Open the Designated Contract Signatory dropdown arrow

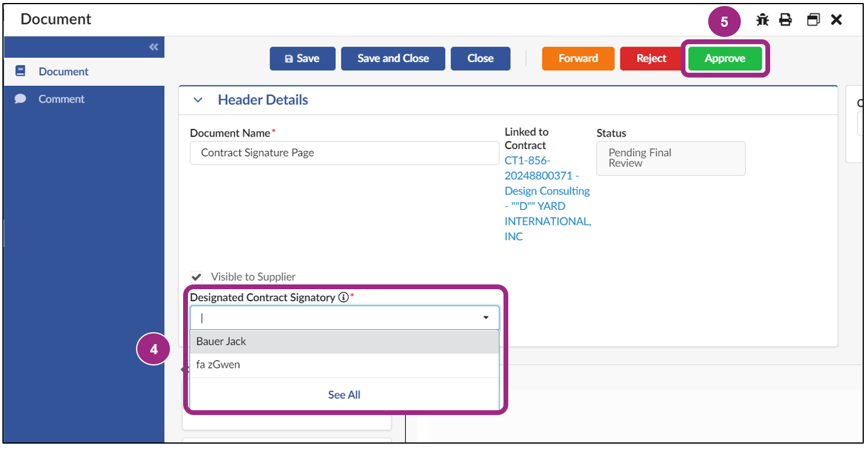tap(485, 317)
